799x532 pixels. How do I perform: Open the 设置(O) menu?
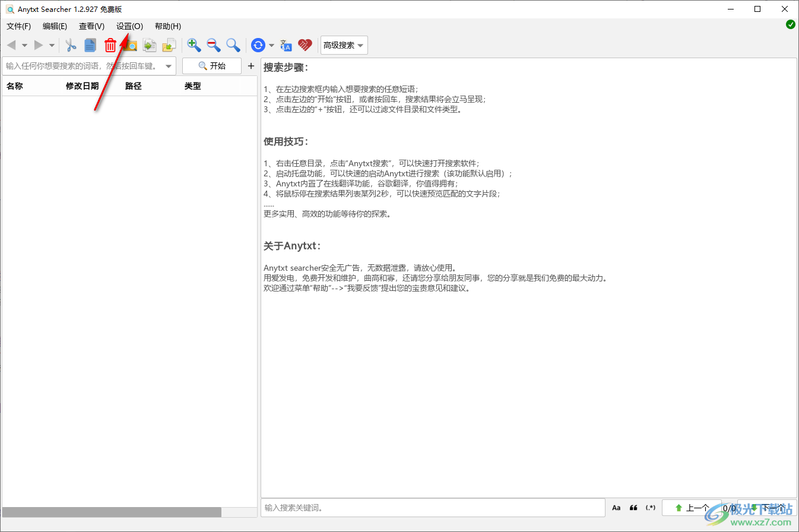pyautogui.click(x=130, y=26)
